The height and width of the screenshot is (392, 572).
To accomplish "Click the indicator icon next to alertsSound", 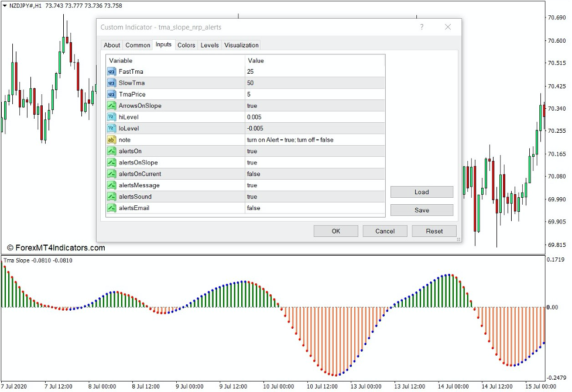I will click(x=111, y=197).
